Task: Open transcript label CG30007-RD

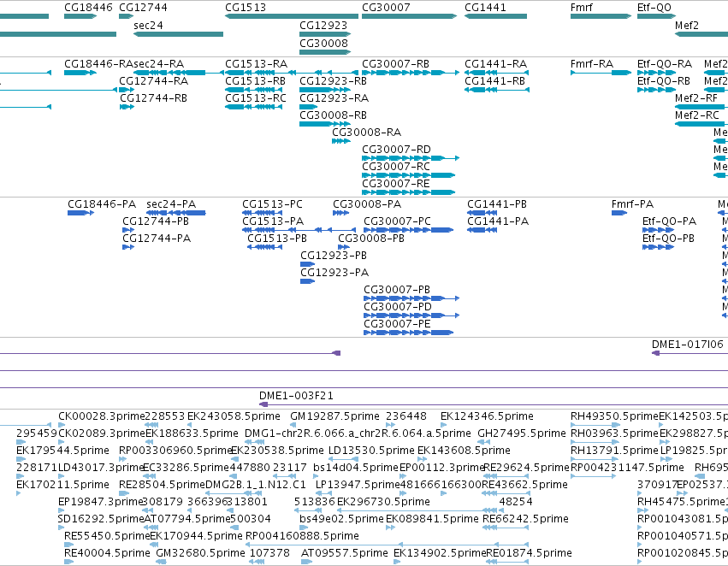Action: [x=396, y=150]
